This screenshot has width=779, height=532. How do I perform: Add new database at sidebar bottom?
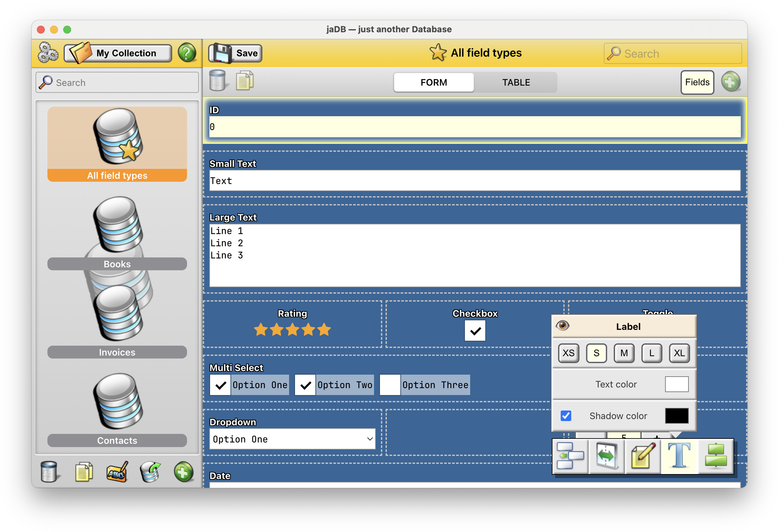point(183,472)
